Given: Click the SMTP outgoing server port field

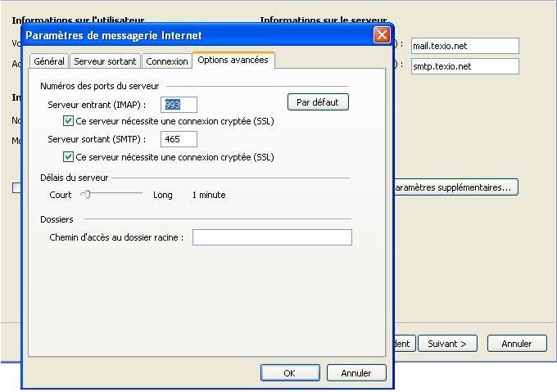Looking at the screenshot, I should coord(179,139).
